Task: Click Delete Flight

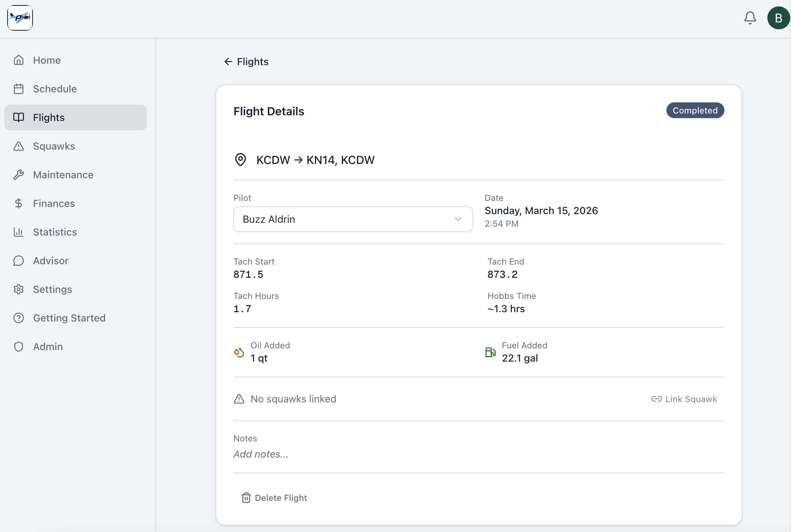Action: coord(274,498)
